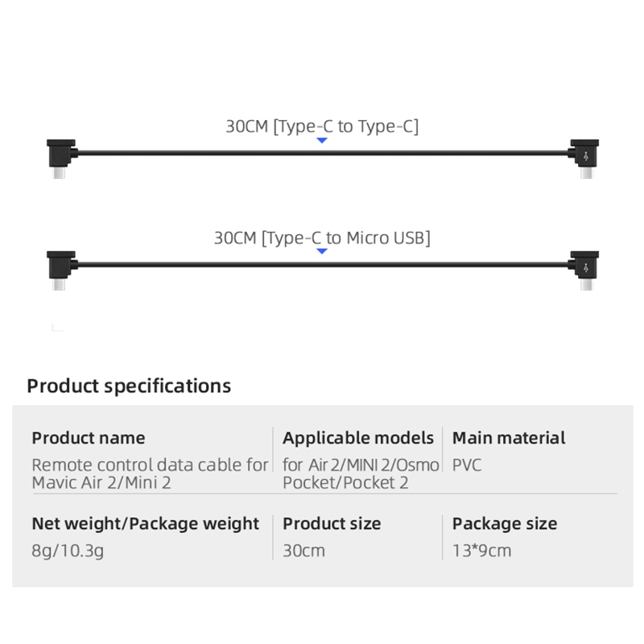644x644 pixels.
Task: Select the "PVC" material value
Action: click(x=467, y=464)
